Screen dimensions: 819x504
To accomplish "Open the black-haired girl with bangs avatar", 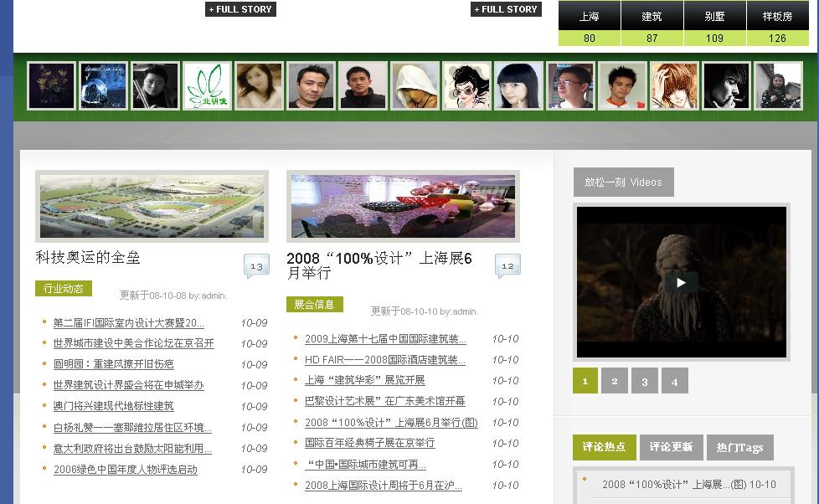I will [x=518, y=85].
